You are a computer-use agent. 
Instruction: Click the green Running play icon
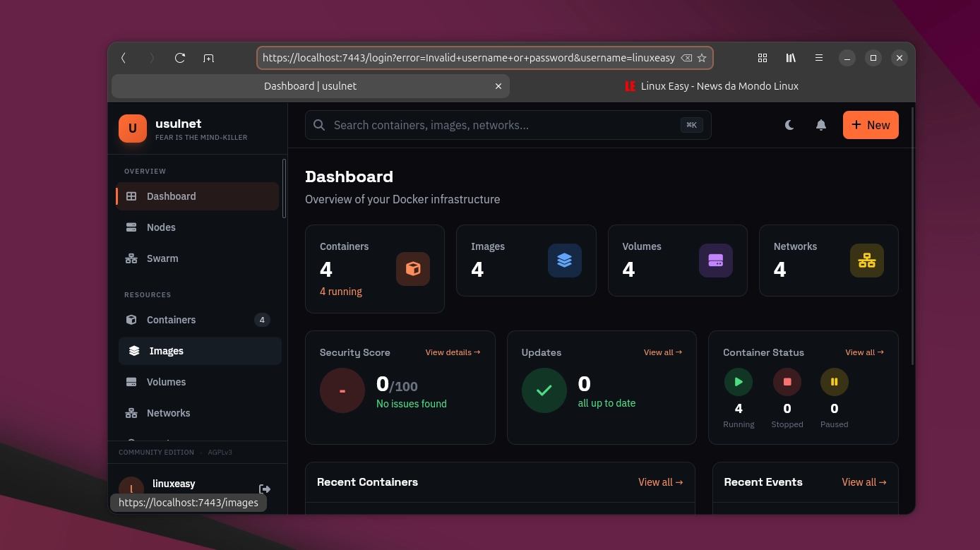(739, 382)
